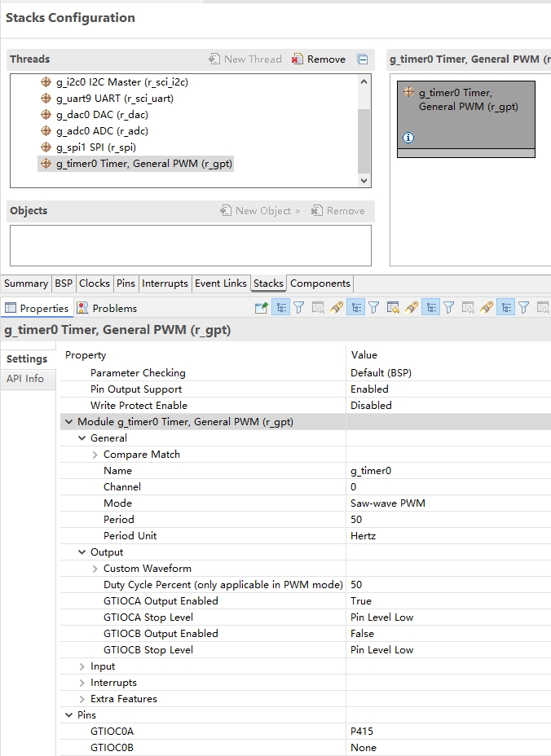
Task: Click the GTIOC0A pin value P415
Action: pos(362,732)
